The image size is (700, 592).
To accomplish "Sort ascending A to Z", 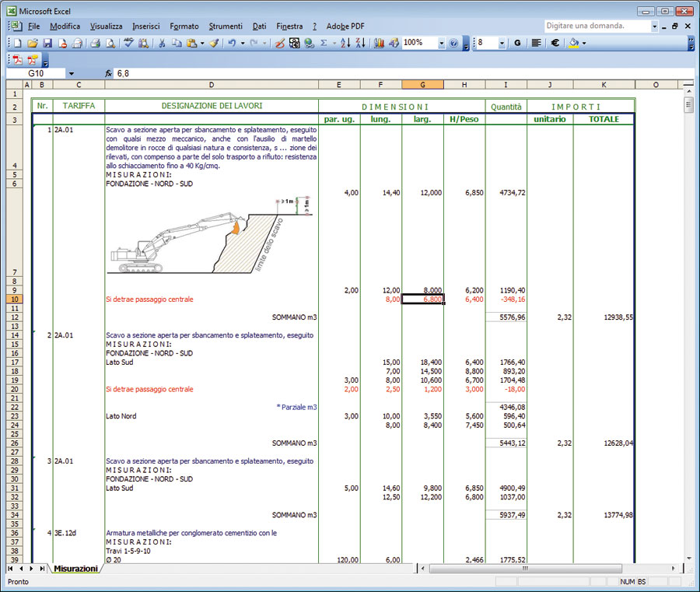I will pyautogui.click(x=345, y=44).
